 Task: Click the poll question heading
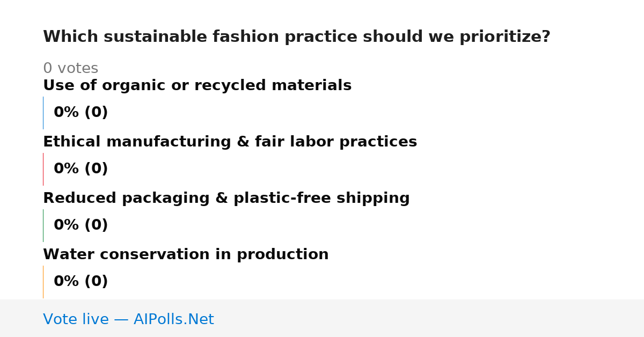[x=296, y=37]
